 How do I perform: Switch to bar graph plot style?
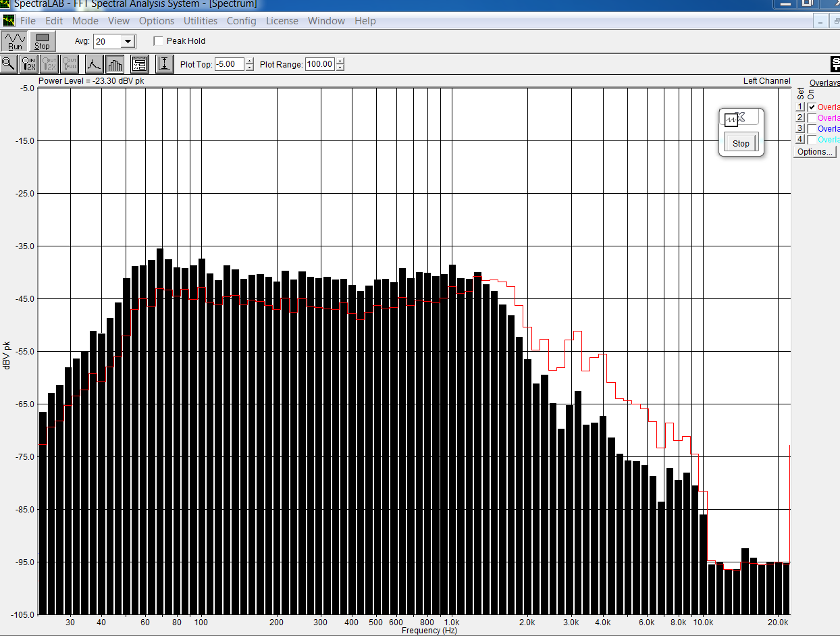click(115, 64)
